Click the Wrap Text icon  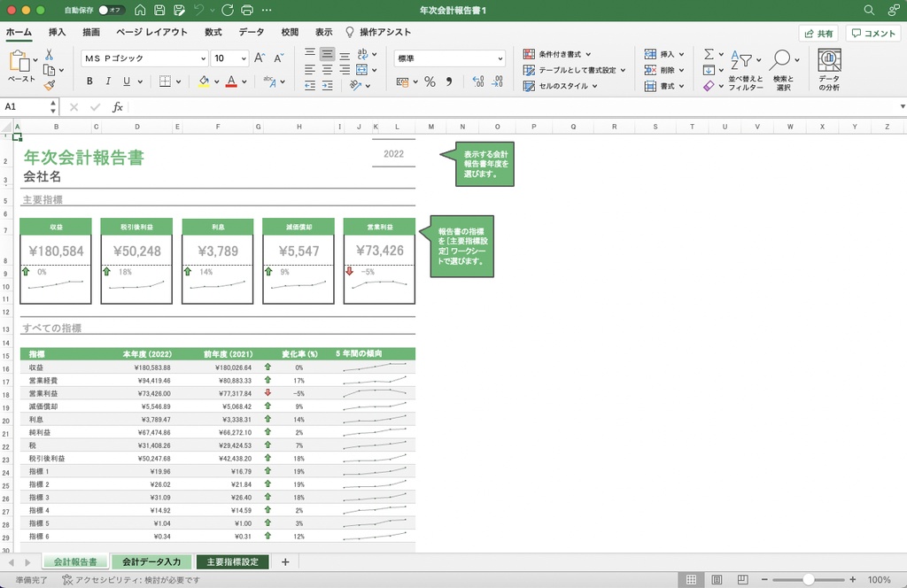pos(362,54)
